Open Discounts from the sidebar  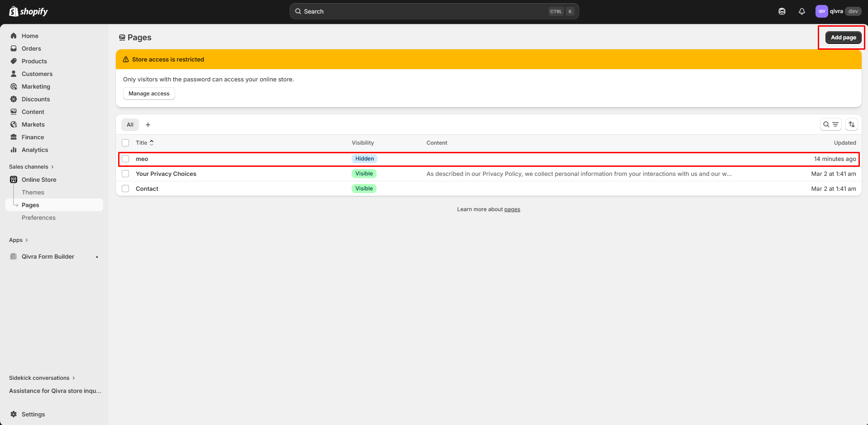(36, 99)
